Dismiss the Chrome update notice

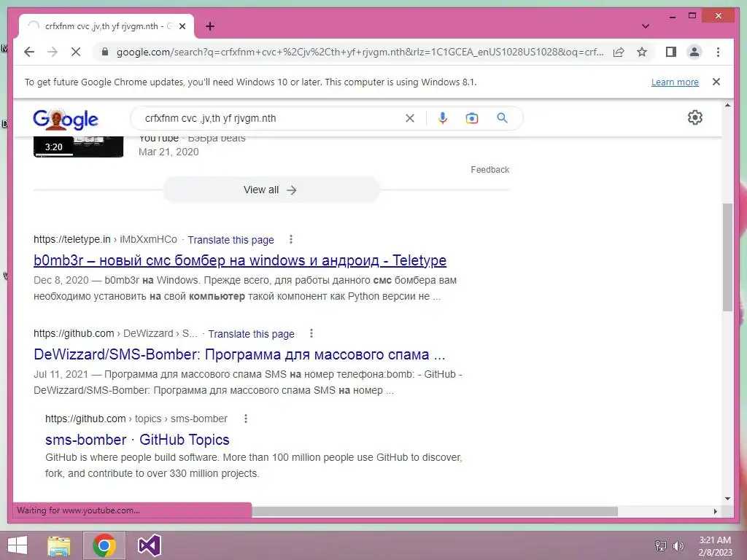coord(716,82)
